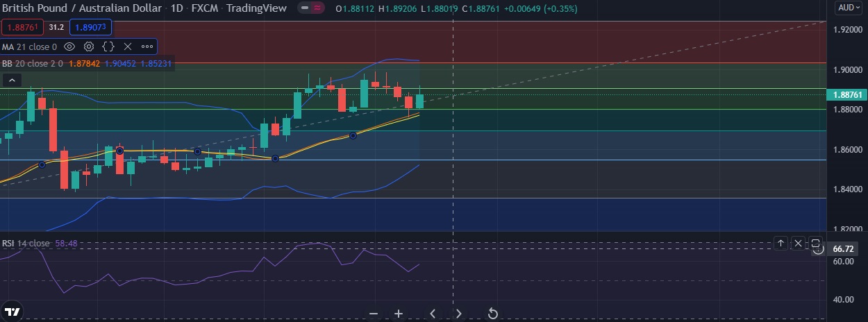The height and width of the screenshot is (322, 868).
Task: Click the 1.92000 price scale label
Action: pos(847,30)
